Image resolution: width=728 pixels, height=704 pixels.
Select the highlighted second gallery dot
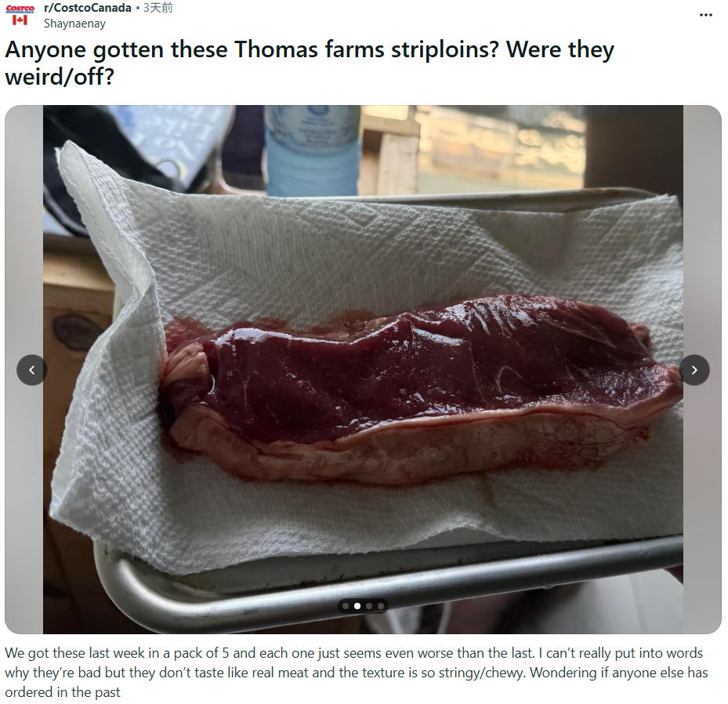coord(357,606)
